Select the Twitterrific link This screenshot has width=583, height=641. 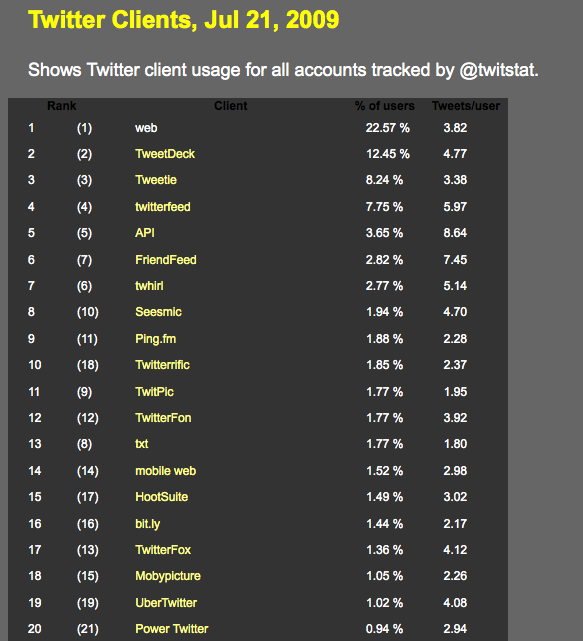click(x=162, y=365)
